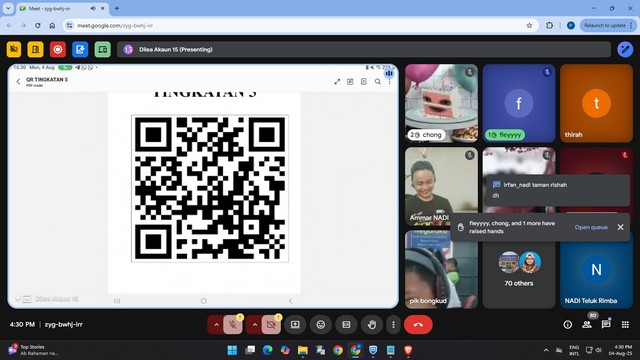Open the raise hand control
The width and height of the screenshot is (640, 360).
(371, 325)
